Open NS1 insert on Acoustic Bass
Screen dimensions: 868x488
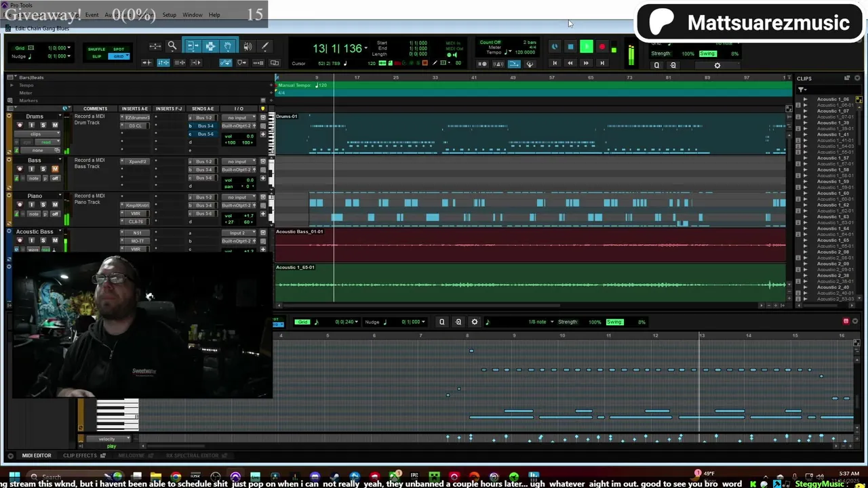(x=138, y=233)
